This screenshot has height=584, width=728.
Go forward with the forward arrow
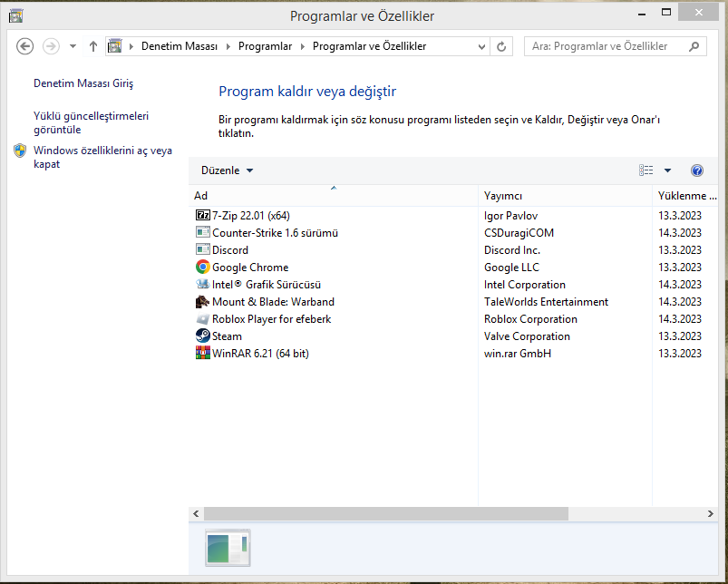click(x=51, y=46)
